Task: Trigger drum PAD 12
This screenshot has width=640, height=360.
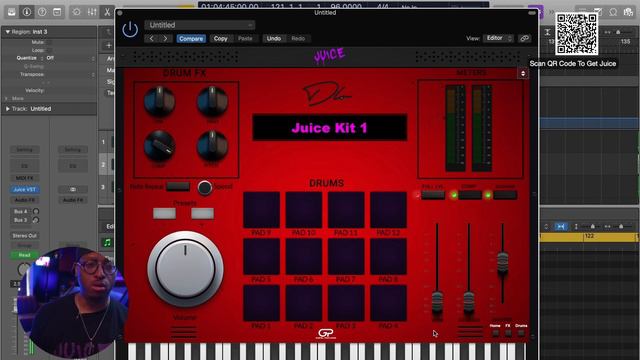Action: tap(388, 210)
